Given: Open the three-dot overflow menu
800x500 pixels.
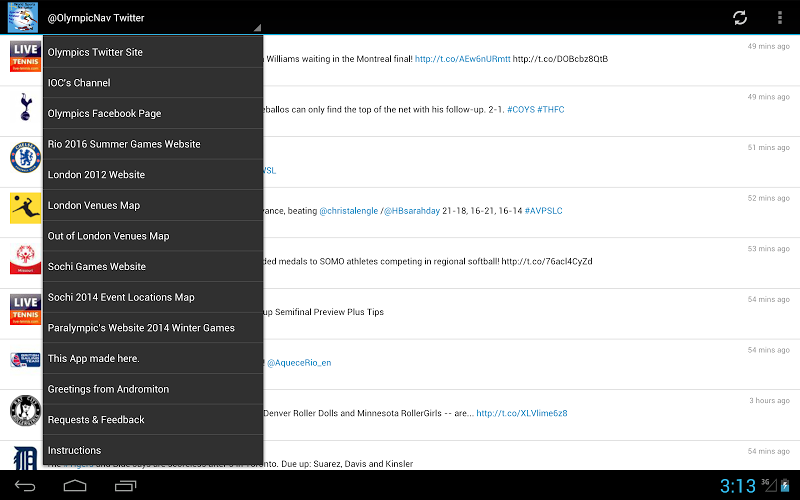Looking at the screenshot, I should pos(780,17).
